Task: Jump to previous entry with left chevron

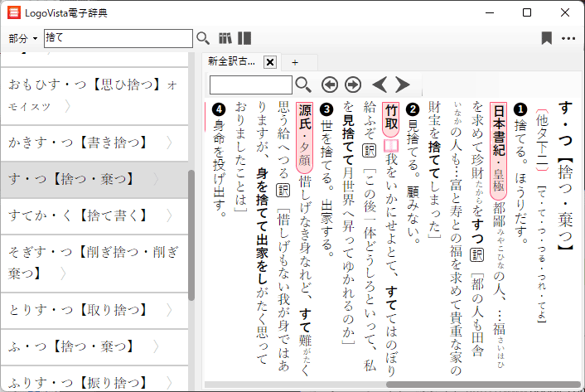Action: (380, 85)
